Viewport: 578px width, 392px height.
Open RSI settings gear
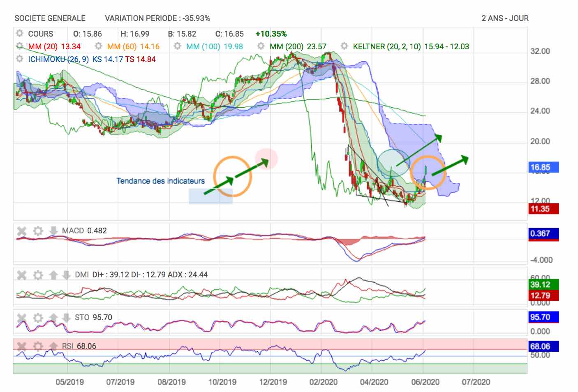pyautogui.click(x=38, y=346)
